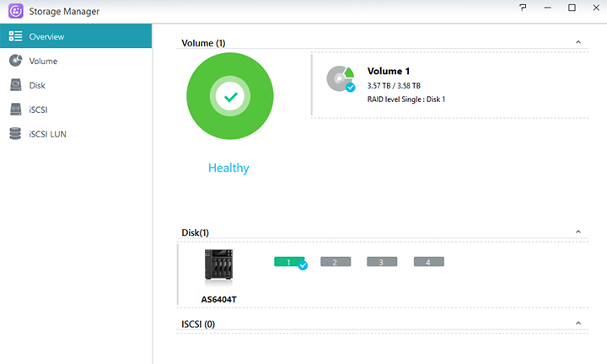Screen dimensions: 607x364
Task: Select disk slot 1 with checkmark
Action: pyautogui.click(x=289, y=263)
